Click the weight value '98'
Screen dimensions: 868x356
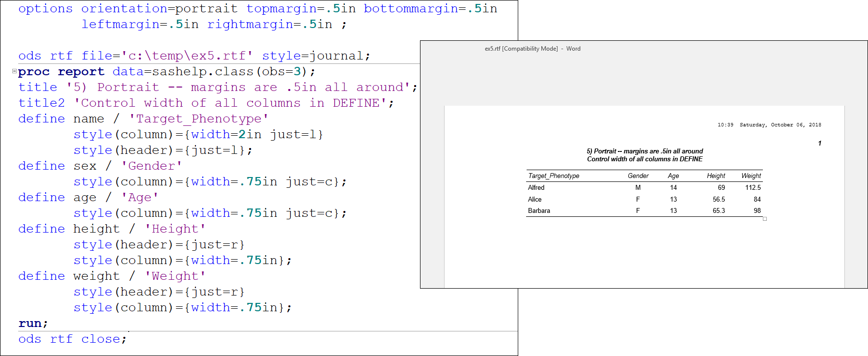click(x=757, y=210)
